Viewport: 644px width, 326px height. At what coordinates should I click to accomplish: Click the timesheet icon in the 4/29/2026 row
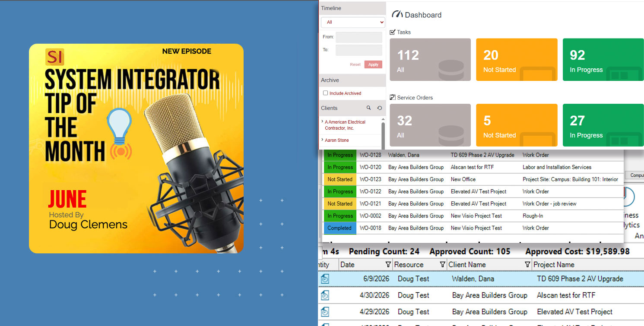tap(325, 312)
